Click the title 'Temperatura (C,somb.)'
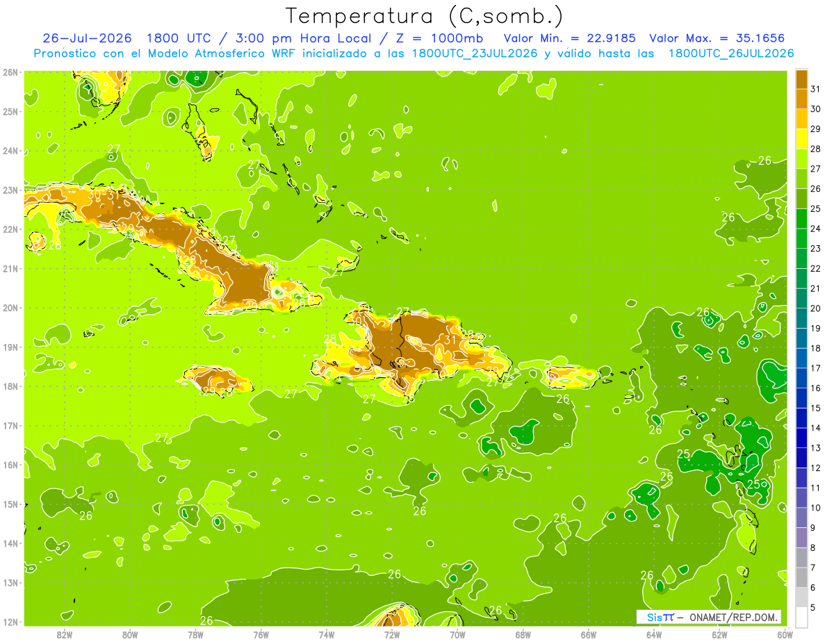 pyautogui.click(x=425, y=16)
